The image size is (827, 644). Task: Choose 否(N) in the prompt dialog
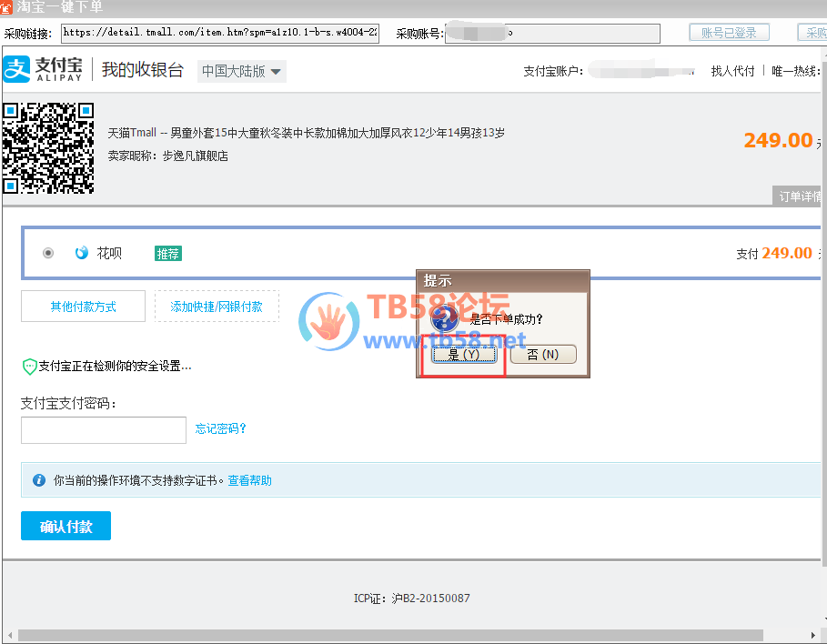click(543, 355)
